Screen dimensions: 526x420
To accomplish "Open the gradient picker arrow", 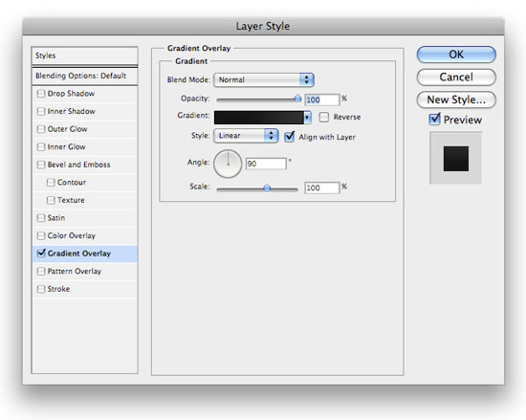I will pos(307,118).
